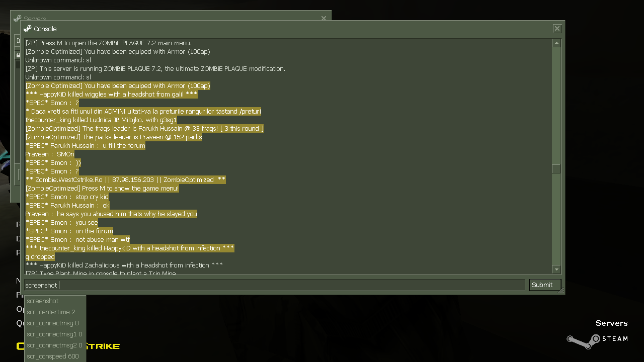The image size is (644, 362).
Task: Choose 'screenshot' from the autocomplete list
Action: pos(43,301)
